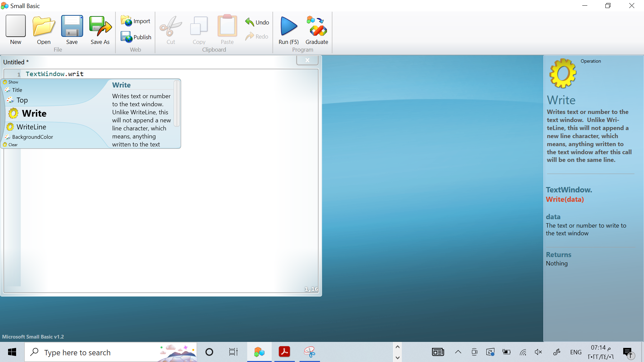Image resolution: width=644 pixels, height=362 pixels.
Task: Open a file with the Open folder icon
Action: [44, 29]
